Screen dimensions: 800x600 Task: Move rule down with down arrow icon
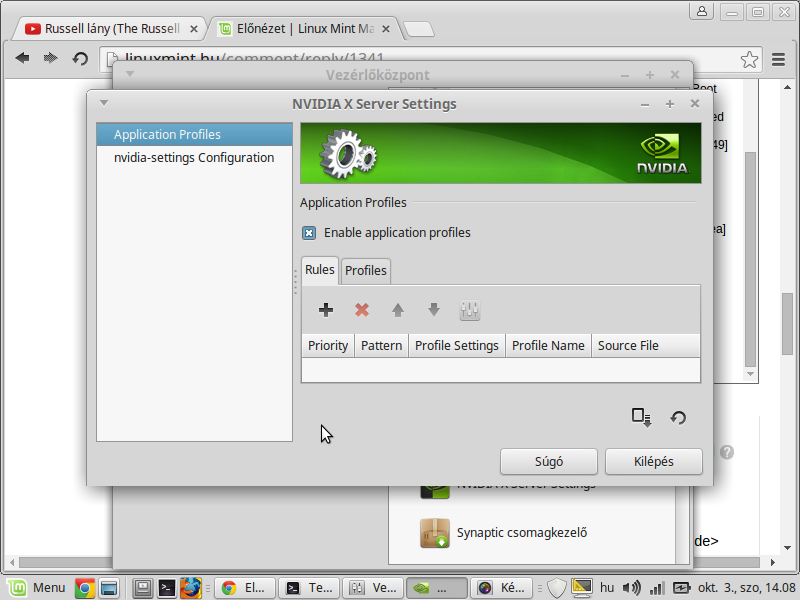point(434,309)
